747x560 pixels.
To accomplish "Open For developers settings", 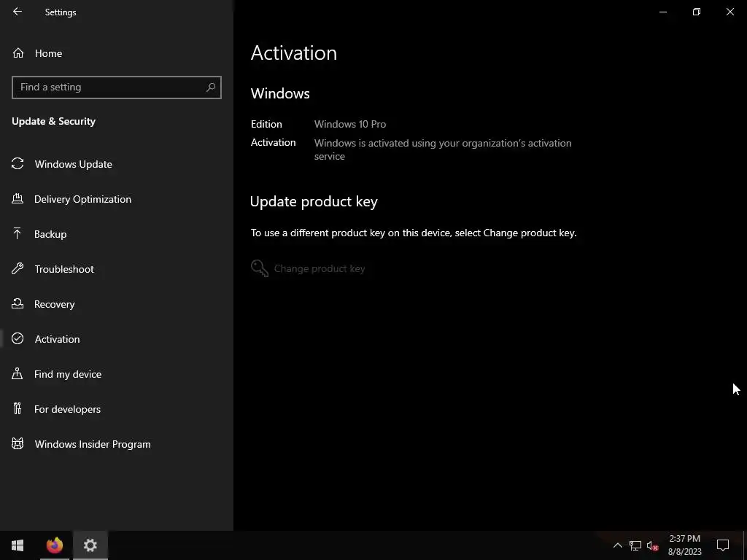I will pos(117,409).
